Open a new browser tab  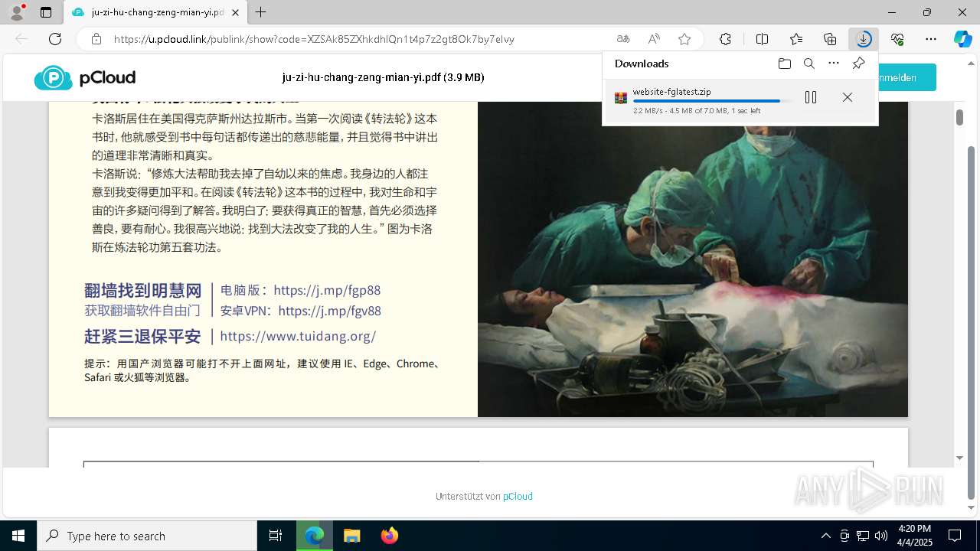click(x=261, y=12)
